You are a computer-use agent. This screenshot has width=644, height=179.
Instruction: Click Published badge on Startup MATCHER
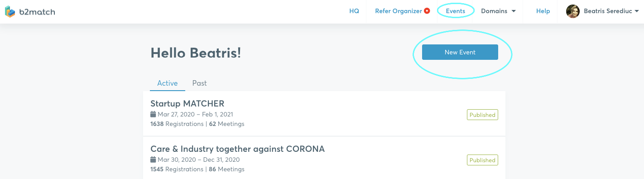(482, 115)
